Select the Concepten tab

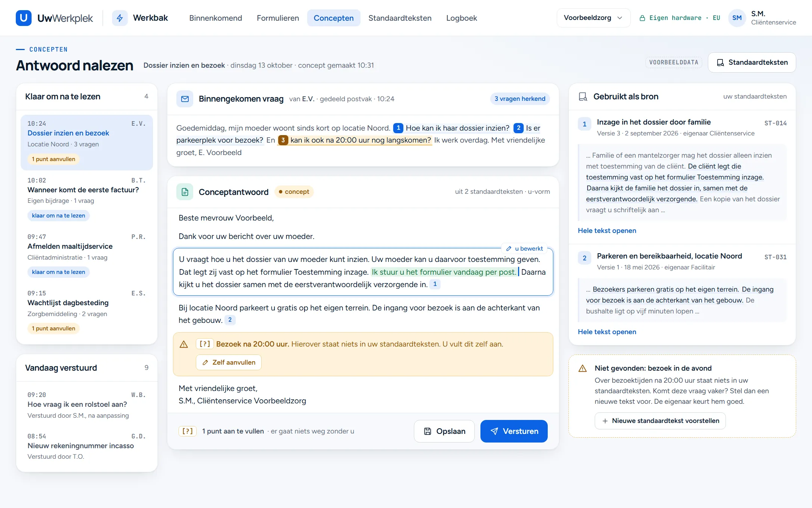pos(333,18)
